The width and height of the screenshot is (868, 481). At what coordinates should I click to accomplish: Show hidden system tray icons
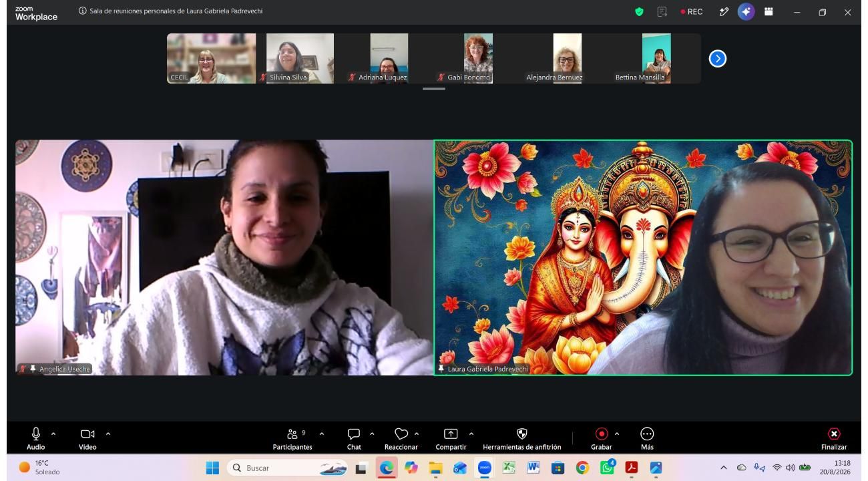point(723,468)
